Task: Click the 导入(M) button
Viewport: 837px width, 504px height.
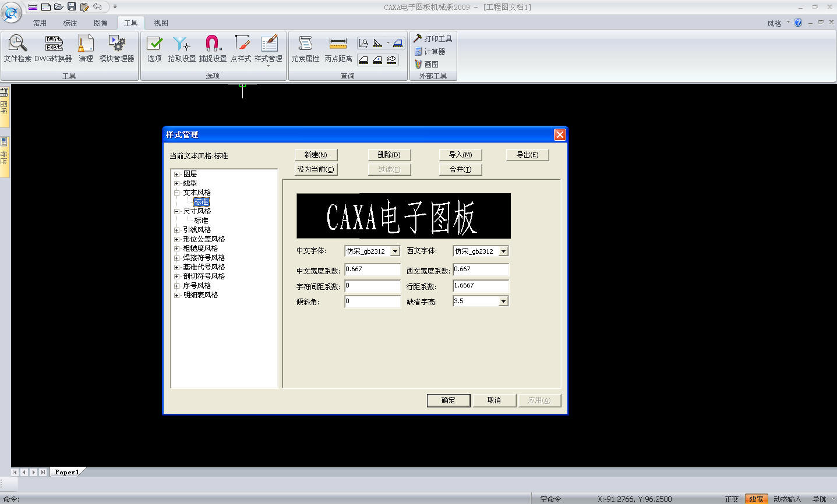Action: tap(460, 155)
